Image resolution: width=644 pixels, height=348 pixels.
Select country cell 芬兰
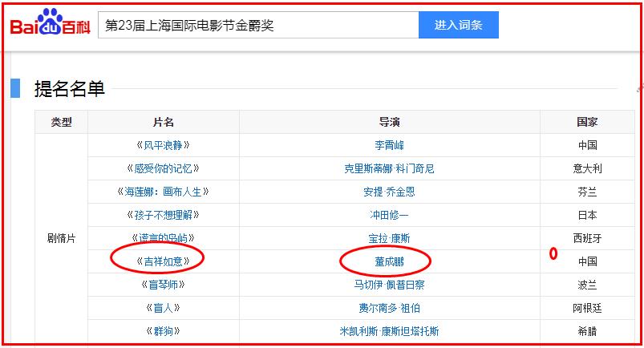tap(587, 192)
